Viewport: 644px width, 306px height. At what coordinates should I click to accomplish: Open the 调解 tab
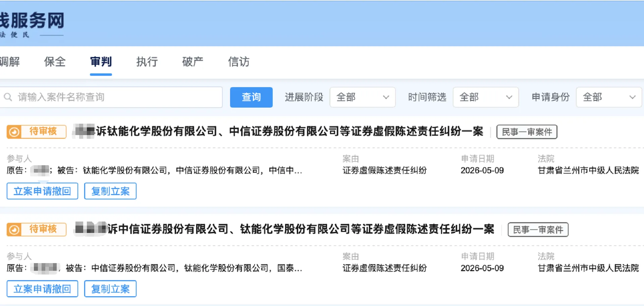tap(10, 62)
